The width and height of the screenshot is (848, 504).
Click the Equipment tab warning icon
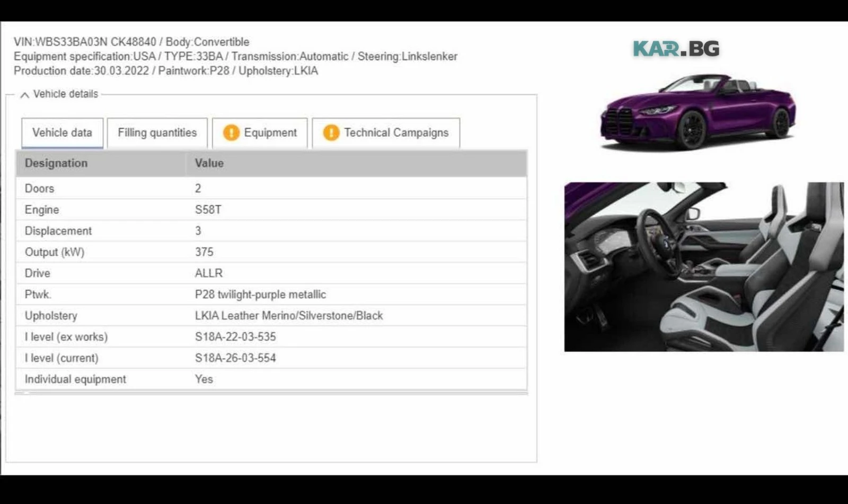pos(231,132)
